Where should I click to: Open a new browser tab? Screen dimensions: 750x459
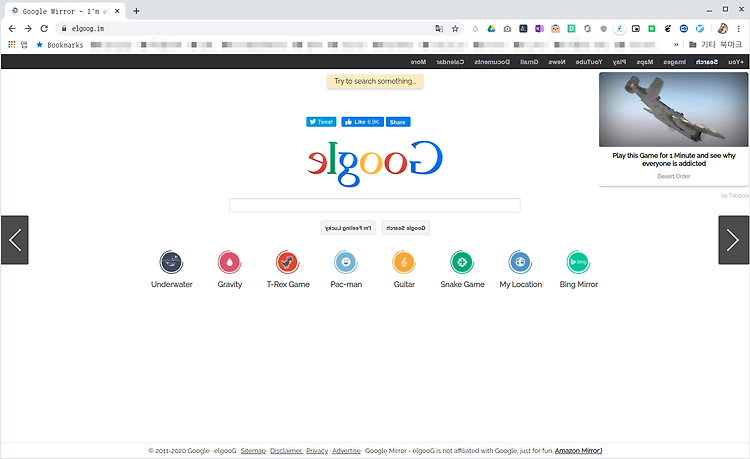(136, 11)
